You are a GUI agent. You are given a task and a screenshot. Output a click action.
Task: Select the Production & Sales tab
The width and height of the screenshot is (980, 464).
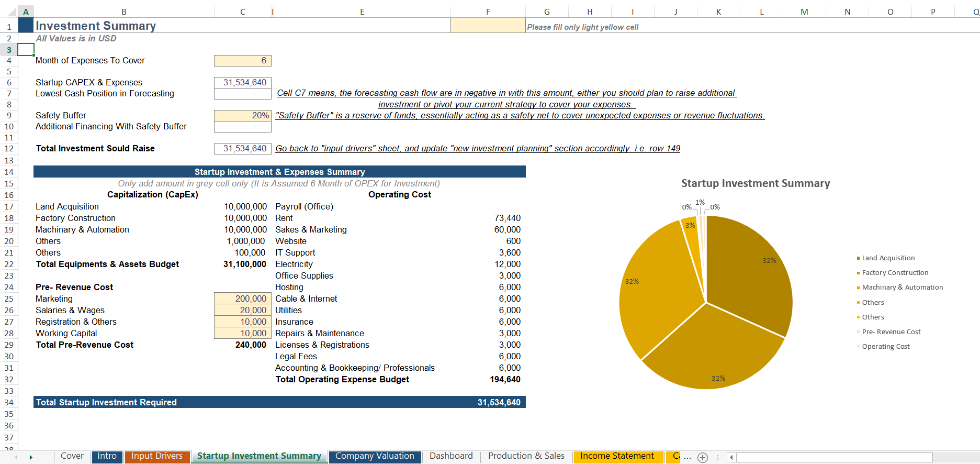tap(526, 456)
